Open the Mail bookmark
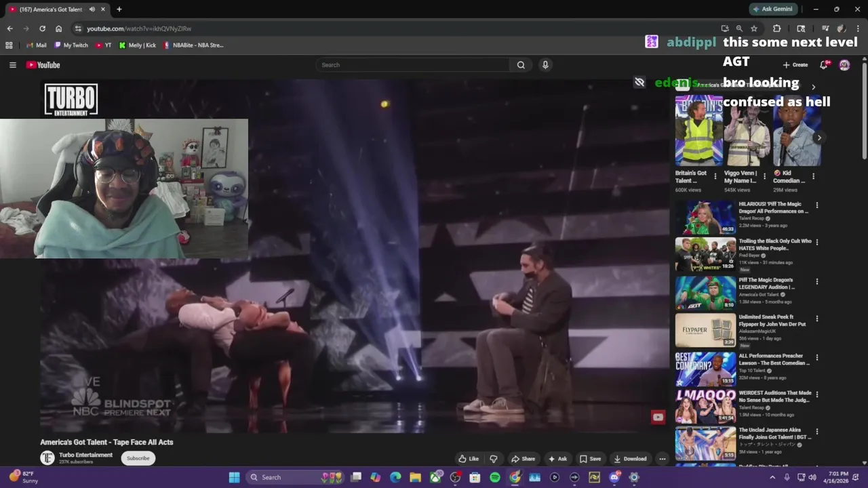The height and width of the screenshot is (488, 868). coord(36,45)
